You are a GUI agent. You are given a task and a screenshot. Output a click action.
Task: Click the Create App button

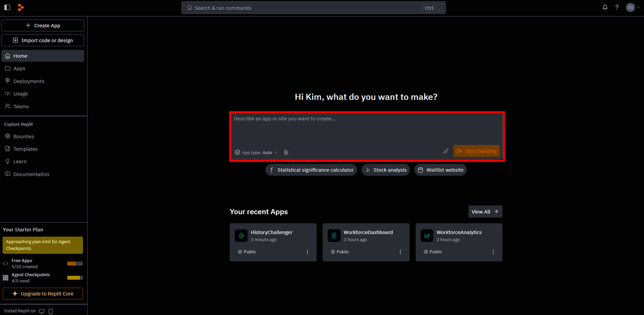(43, 25)
